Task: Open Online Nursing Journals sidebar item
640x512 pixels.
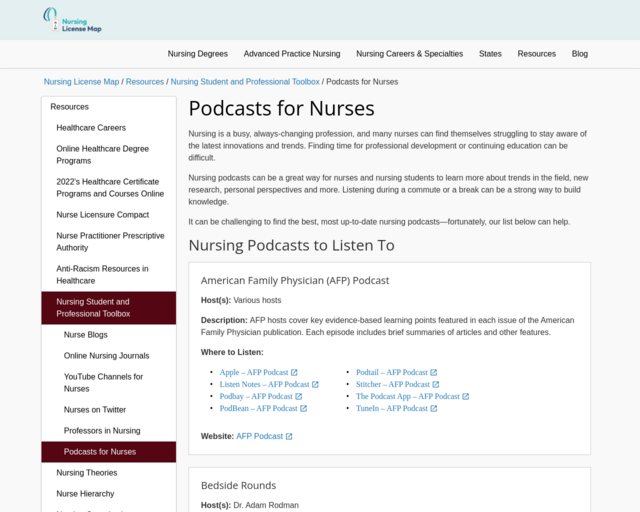Action: pos(109,356)
